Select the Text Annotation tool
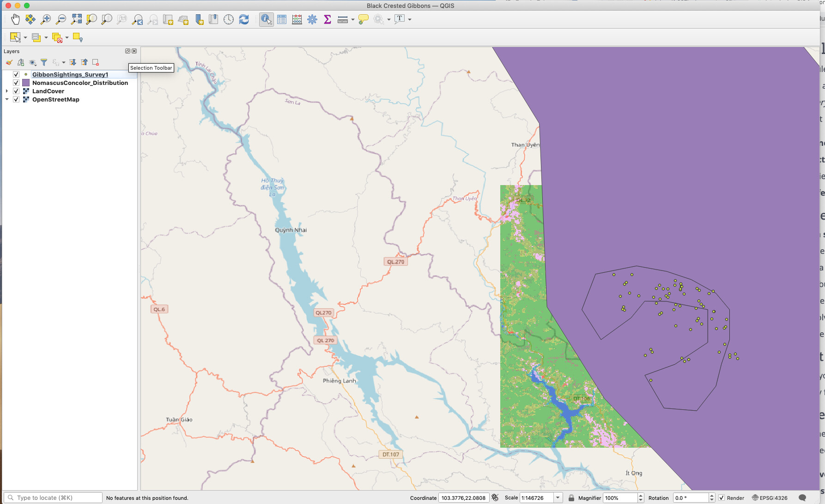This screenshot has height=504, width=825. (400, 19)
